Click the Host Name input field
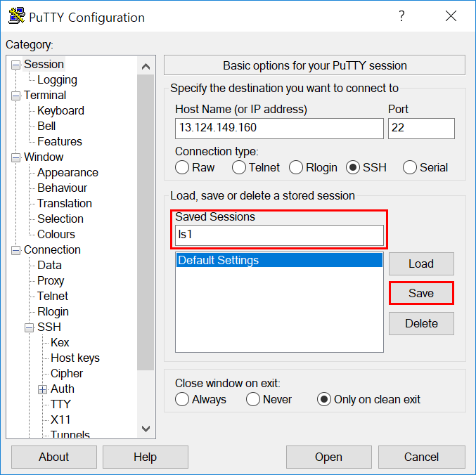Screen dimensions: 476x475 pos(279,129)
